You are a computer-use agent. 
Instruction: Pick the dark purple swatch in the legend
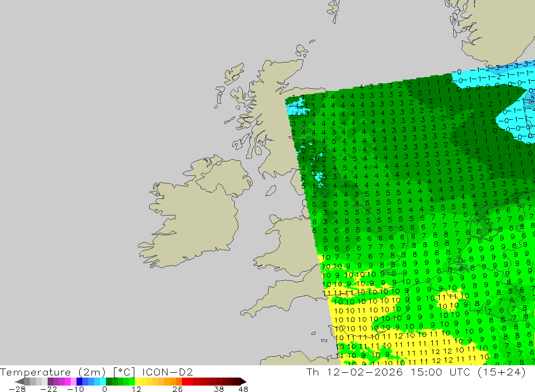(x=50, y=381)
